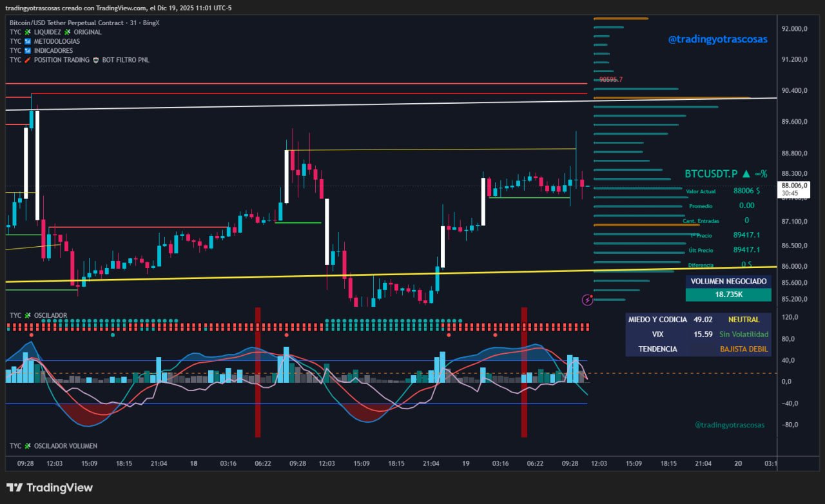Screen dimensions: 825x504
Task: Select the METODOLOGIAS indicator legend
Action: pyautogui.click(x=57, y=41)
